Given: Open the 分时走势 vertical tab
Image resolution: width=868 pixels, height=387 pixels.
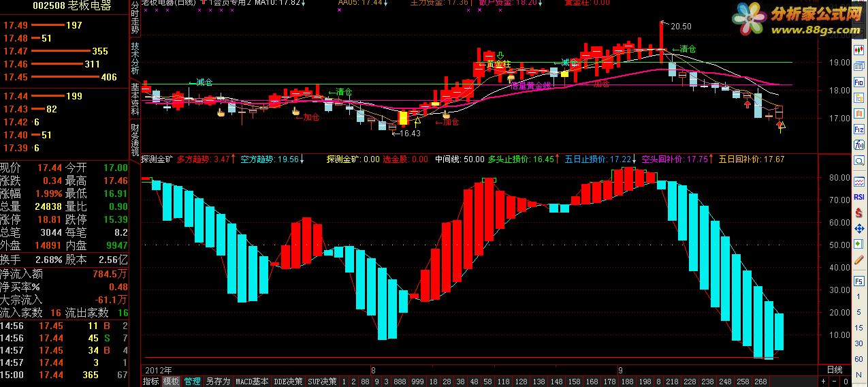Looking at the screenshot, I should (x=135, y=19).
